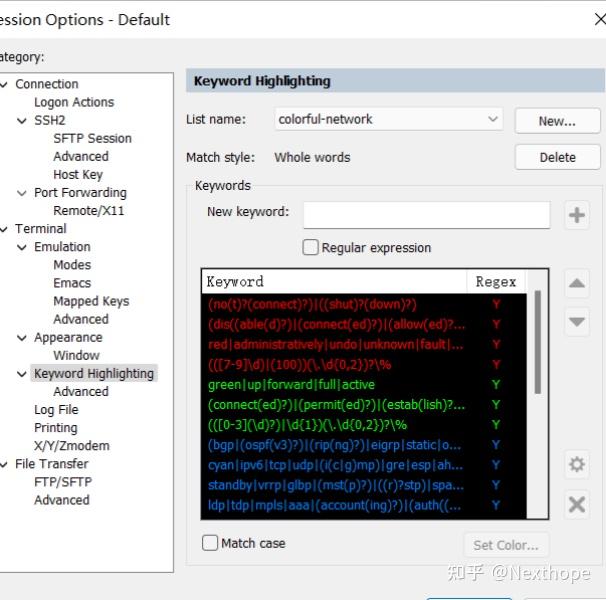
Task: Open Advanced under Keyword Highlighting
Action: point(81,392)
